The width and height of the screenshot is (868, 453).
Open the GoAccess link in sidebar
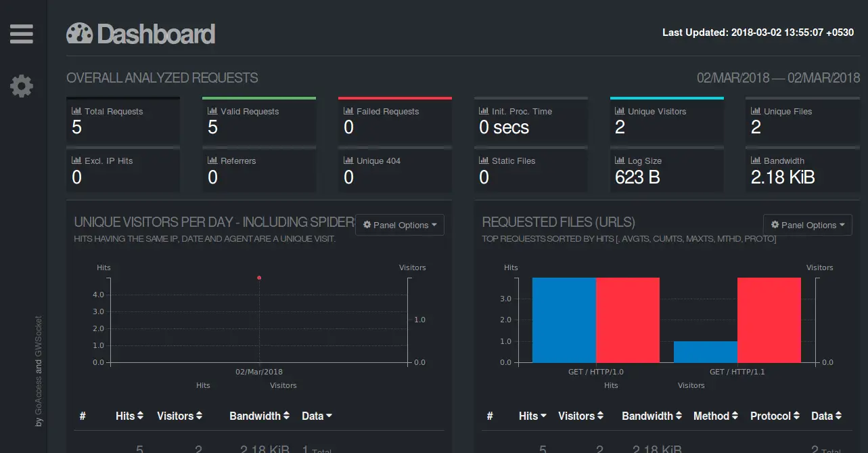point(39,394)
